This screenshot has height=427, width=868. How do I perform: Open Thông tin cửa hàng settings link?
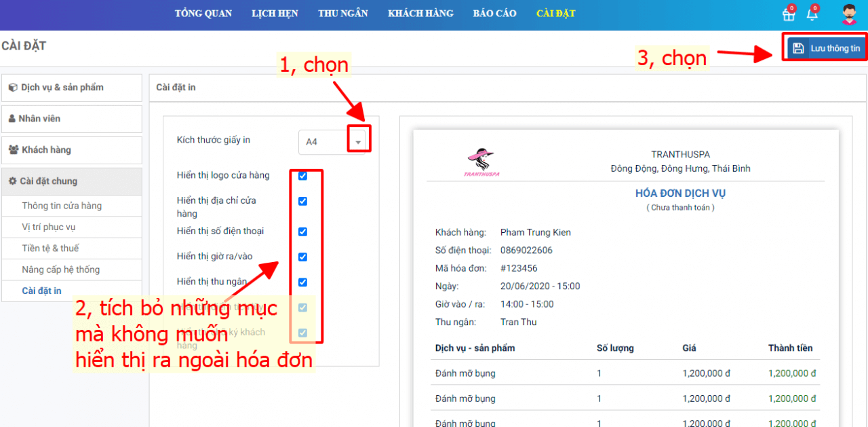click(x=62, y=206)
